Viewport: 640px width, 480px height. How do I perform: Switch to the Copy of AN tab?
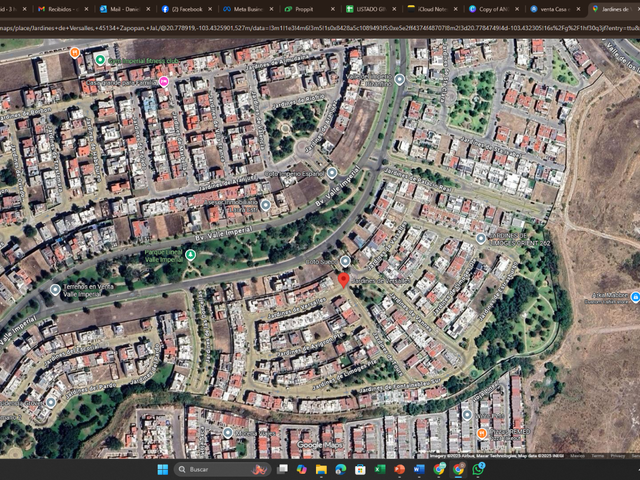pyautogui.click(x=494, y=9)
